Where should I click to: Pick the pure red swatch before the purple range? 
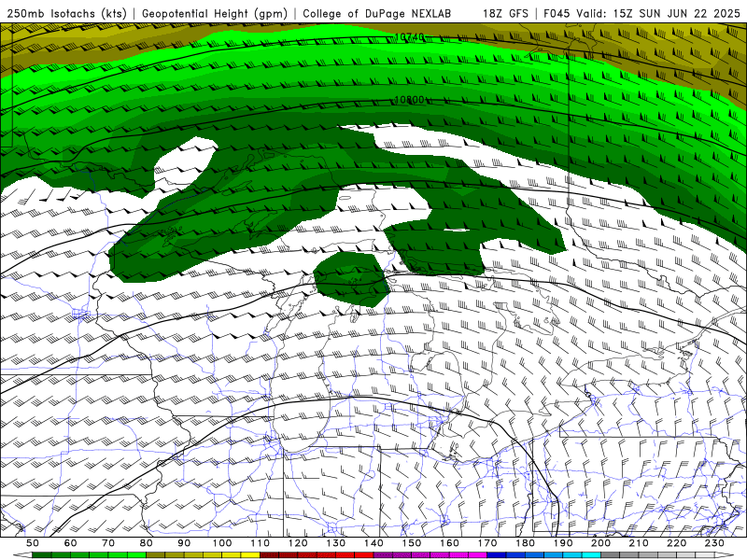364,555
